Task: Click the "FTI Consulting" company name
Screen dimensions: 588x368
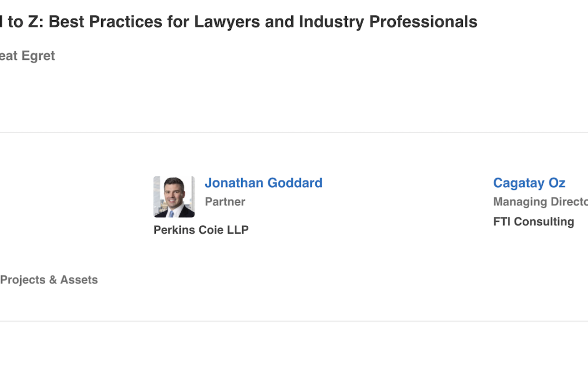Action: click(533, 222)
